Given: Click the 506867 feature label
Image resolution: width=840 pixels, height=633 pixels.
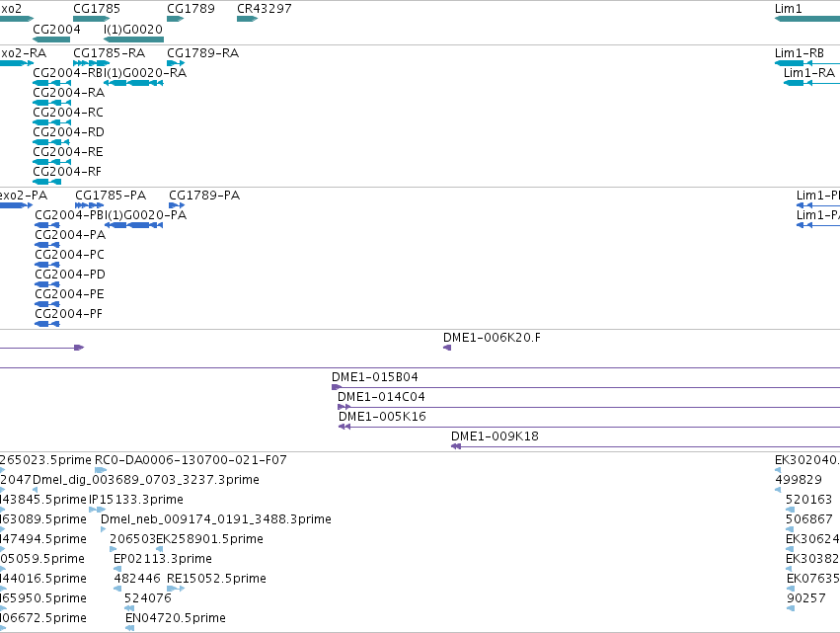Looking at the screenshot, I should tap(809, 519).
